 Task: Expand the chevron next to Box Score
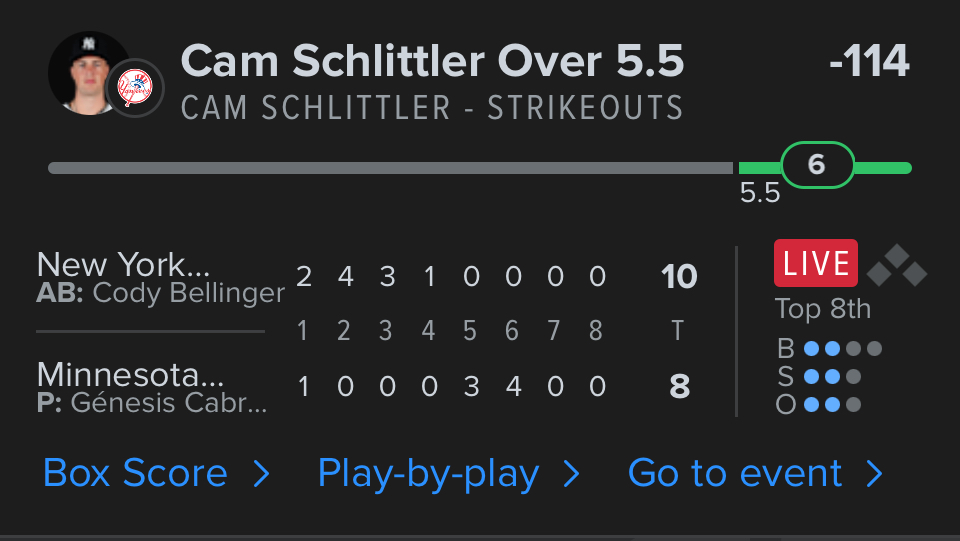pos(262,474)
